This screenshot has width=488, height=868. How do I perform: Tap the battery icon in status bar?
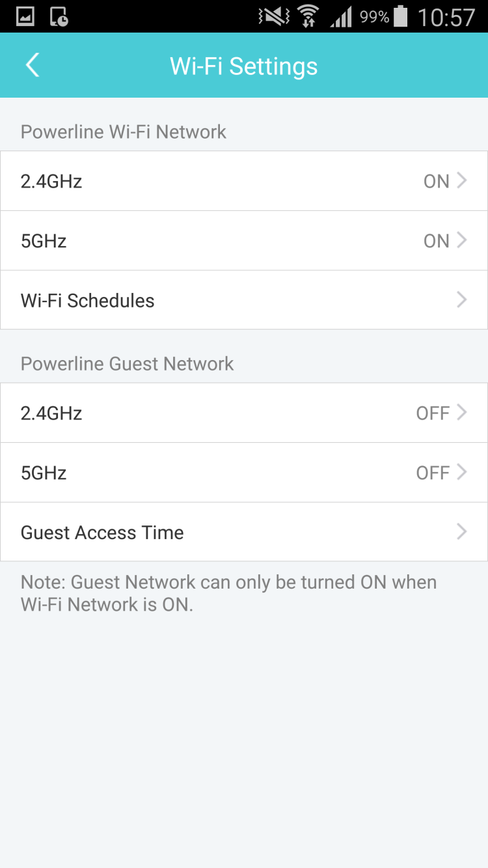[x=401, y=17]
